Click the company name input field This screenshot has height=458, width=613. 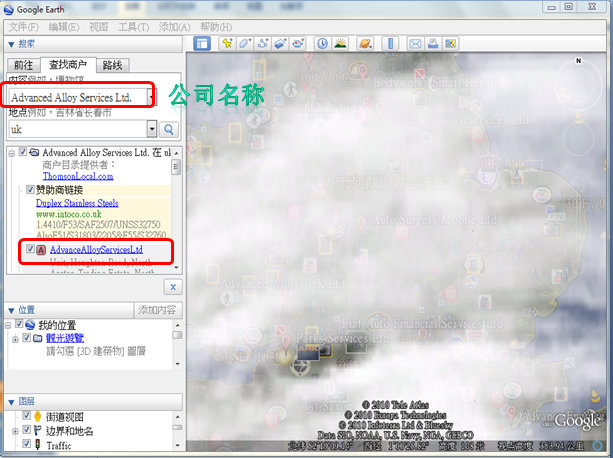point(78,97)
